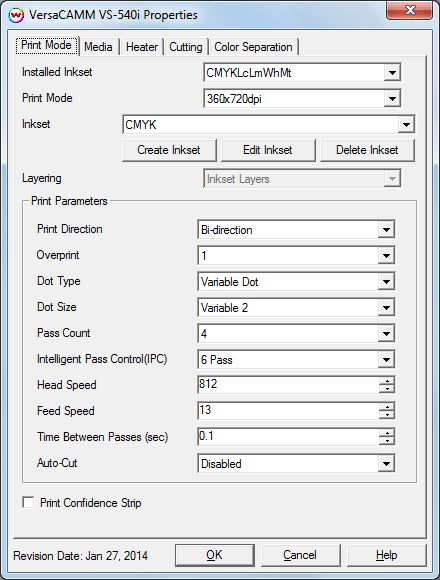Open the Print Direction dropdown

[x=297, y=230]
